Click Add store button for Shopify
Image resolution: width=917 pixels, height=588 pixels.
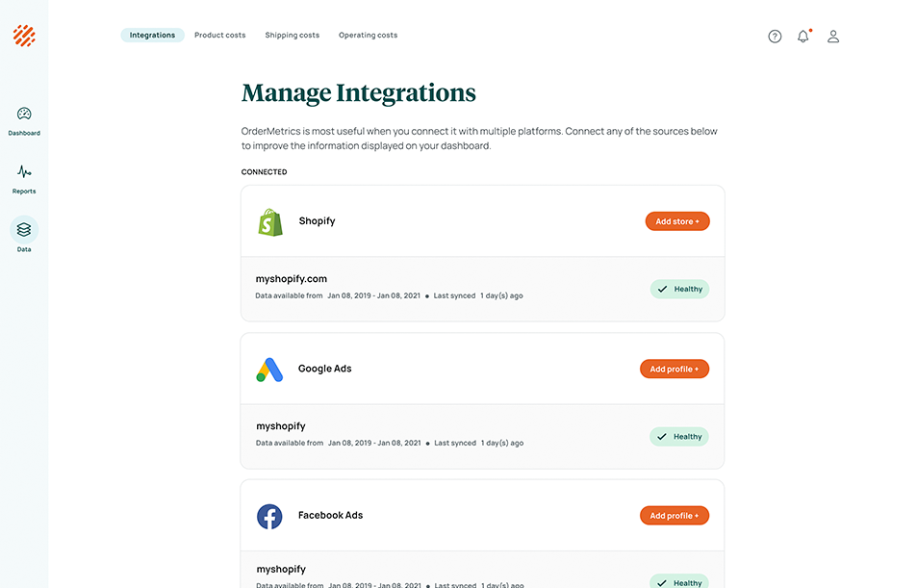[x=677, y=221]
